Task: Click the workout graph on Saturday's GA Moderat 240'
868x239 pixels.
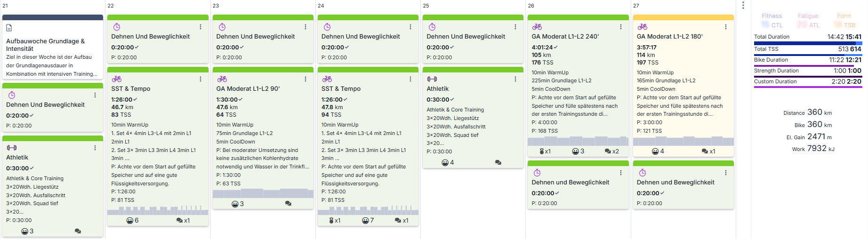Action: coord(578,141)
